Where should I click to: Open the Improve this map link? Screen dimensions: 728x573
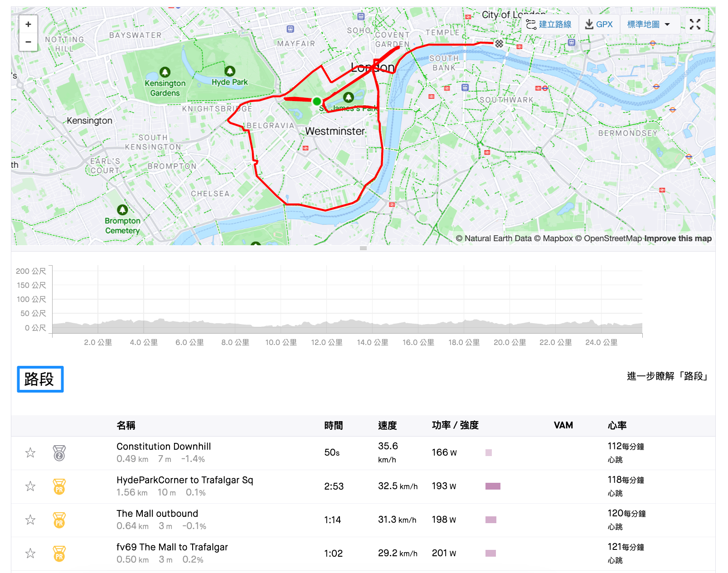[678, 238]
